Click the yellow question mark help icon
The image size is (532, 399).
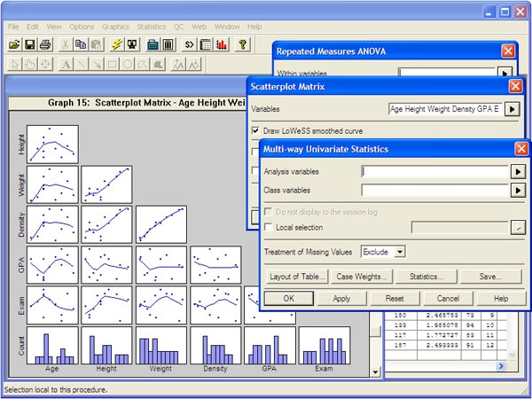pos(244,44)
